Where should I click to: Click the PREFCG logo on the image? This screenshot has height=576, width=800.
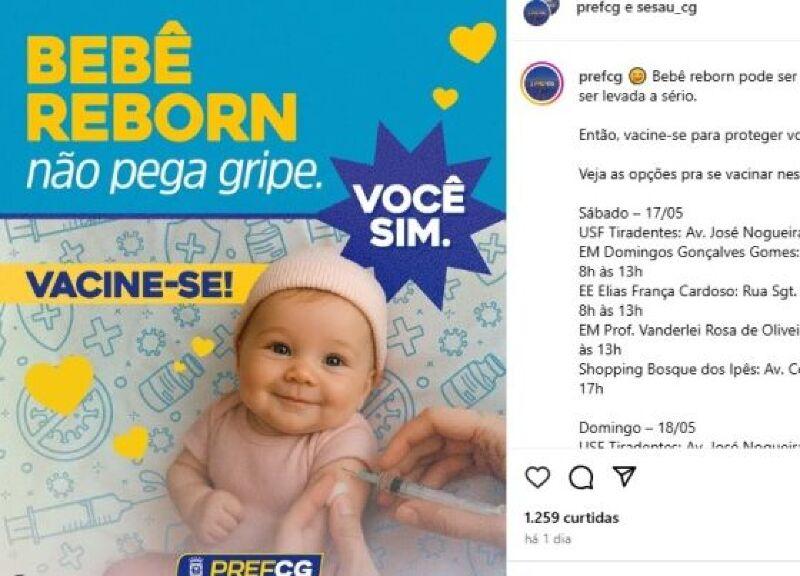click(x=251, y=565)
